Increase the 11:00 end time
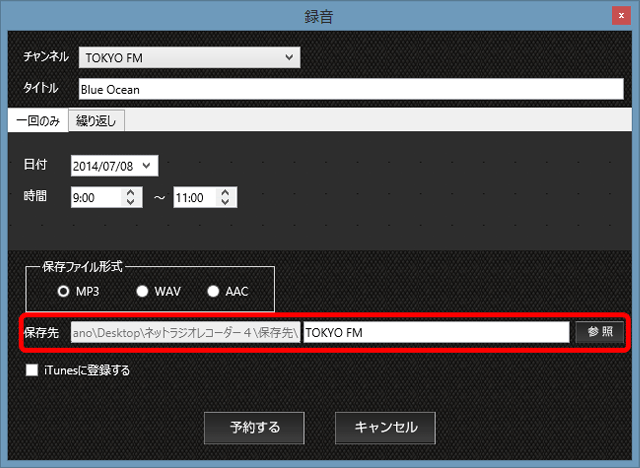 (x=225, y=192)
